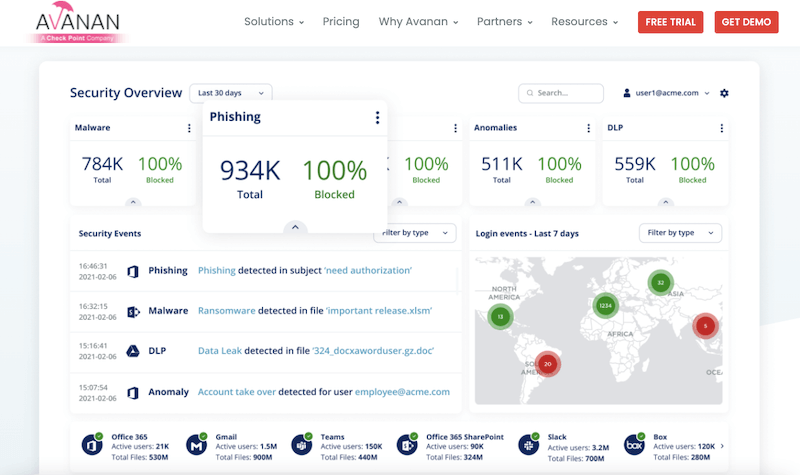The image size is (800, 475).
Task: Click the Teams app icon
Action: point(302,445)
